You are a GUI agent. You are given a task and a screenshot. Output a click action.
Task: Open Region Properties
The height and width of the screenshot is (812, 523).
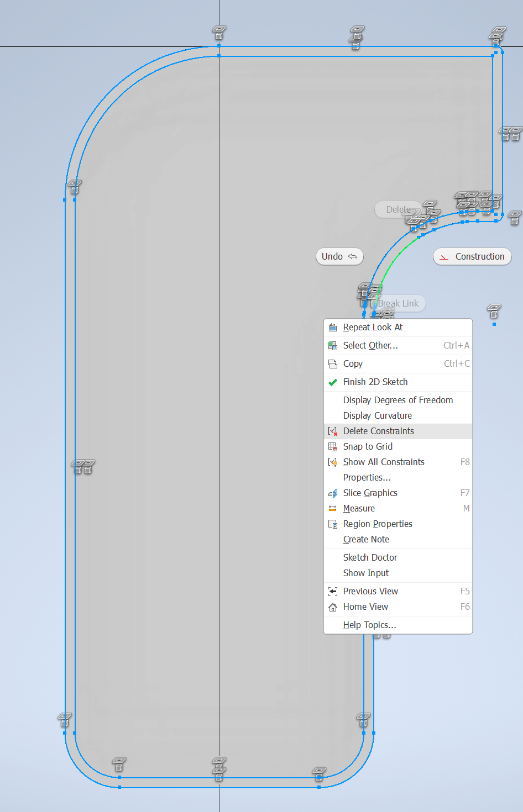point(398,524)
